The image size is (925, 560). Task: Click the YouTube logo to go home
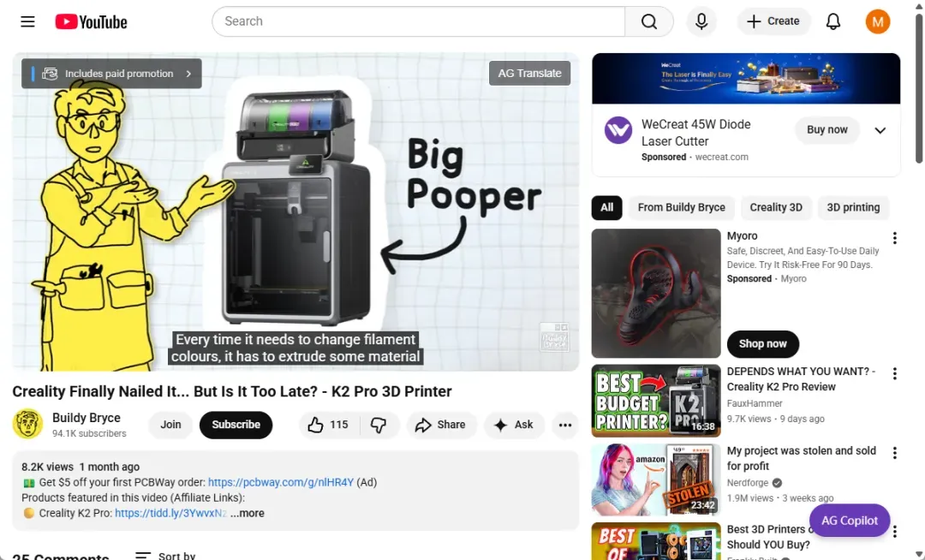click(91, 21)
